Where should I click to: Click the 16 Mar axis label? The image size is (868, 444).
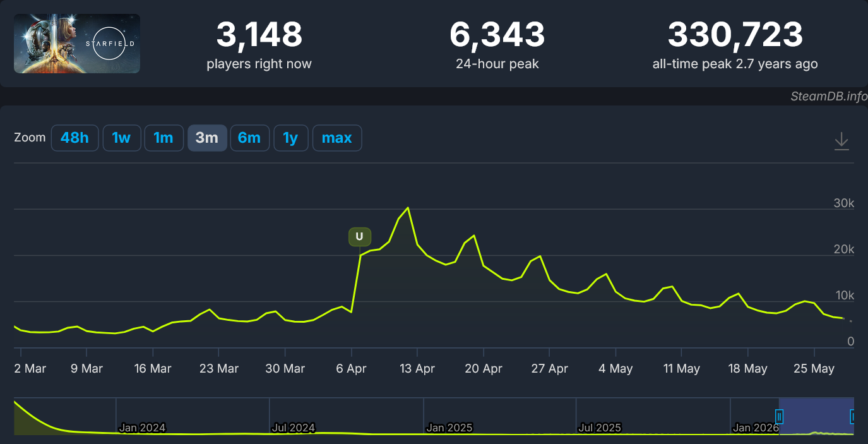[153, 368]
